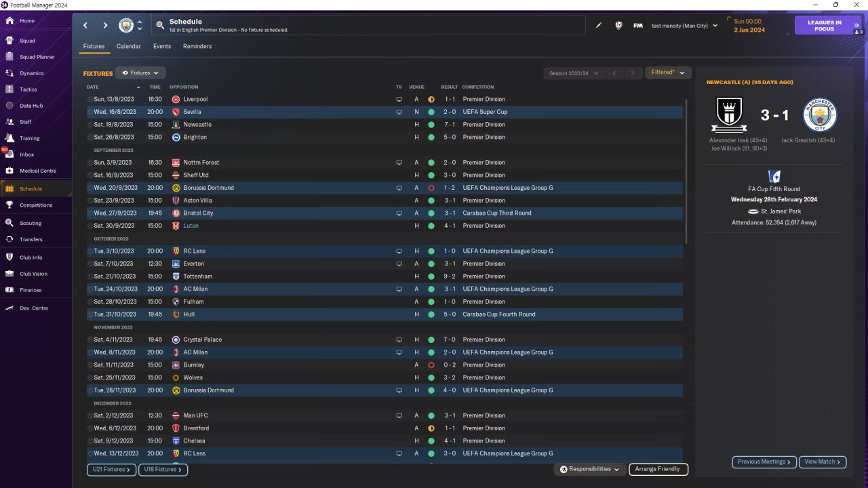The image size is (868, 488).
Task: Select the 9 - 2 Tottenham result
Action: coord(450,277)
